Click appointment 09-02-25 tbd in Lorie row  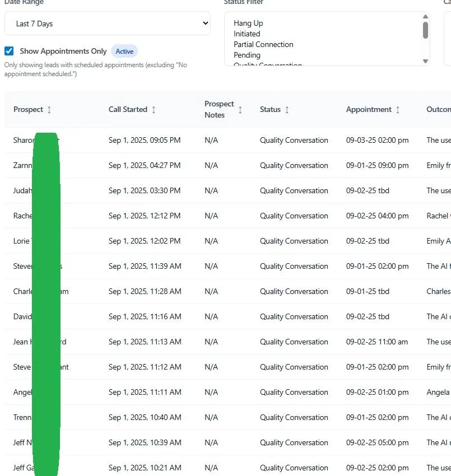pos(368,241)
